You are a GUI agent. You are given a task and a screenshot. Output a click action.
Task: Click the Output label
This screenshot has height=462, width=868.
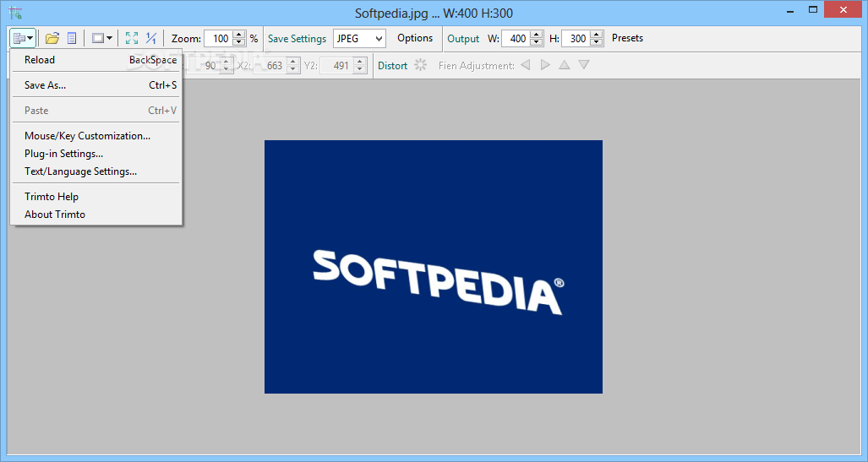(463, 38)
